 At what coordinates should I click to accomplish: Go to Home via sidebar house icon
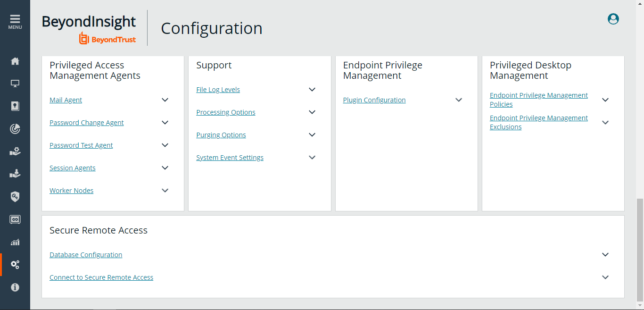click(15, 61)
